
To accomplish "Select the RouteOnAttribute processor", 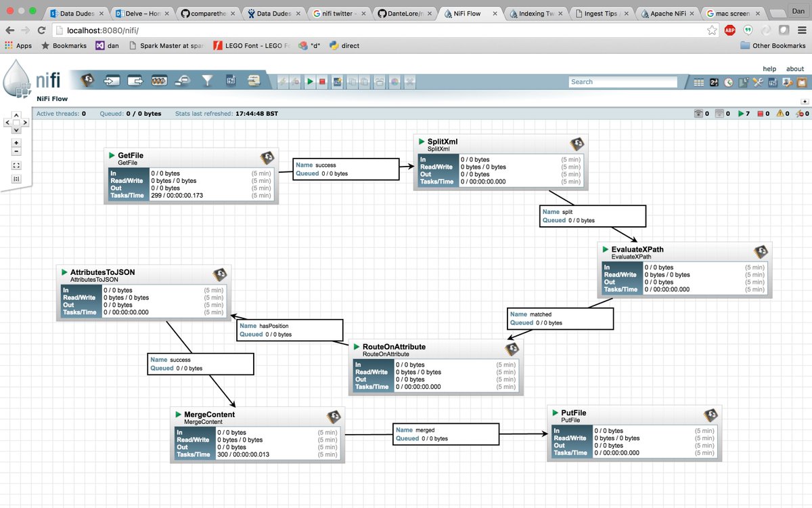I will [436, 366].
